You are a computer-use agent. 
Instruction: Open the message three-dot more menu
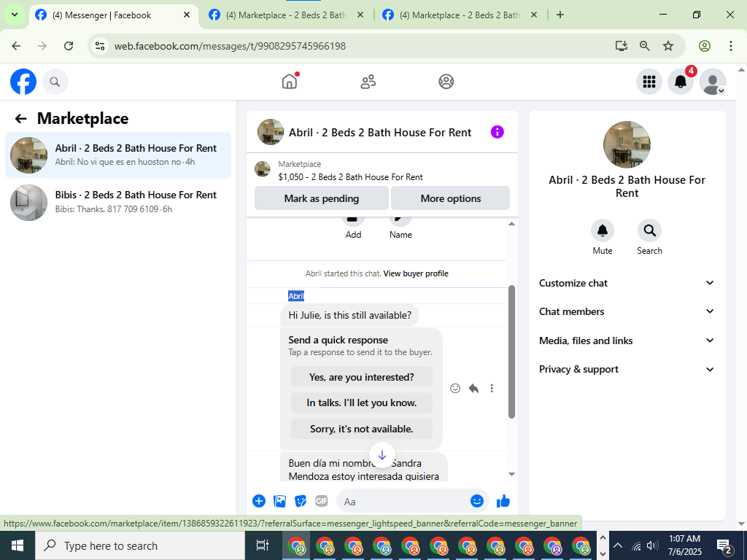pos(492,388)
